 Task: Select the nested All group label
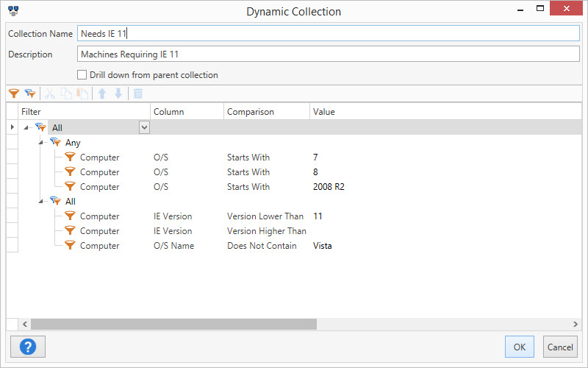(x=71, y=201)
